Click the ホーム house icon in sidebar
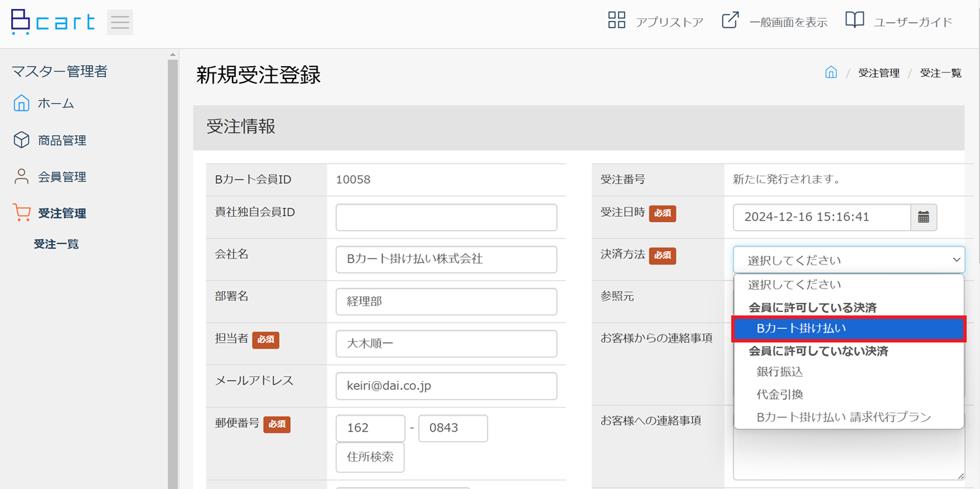This screenshot has height=489, width=980. (22, 103)
